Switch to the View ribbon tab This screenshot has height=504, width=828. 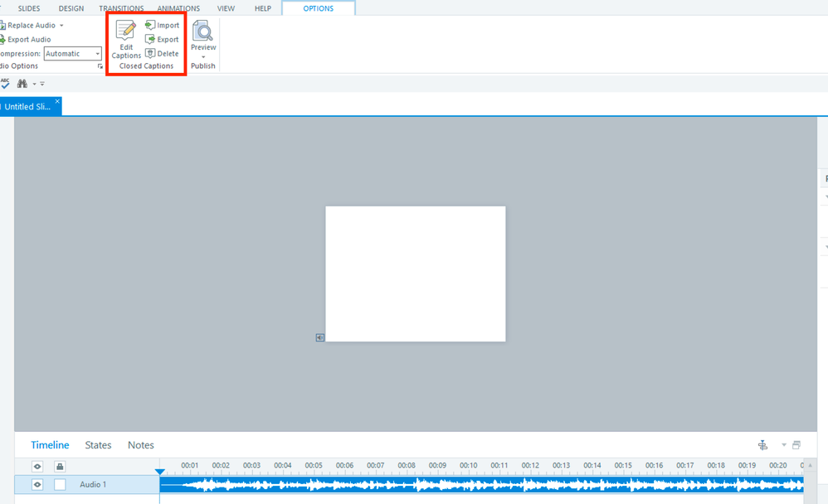pos(226,8)
